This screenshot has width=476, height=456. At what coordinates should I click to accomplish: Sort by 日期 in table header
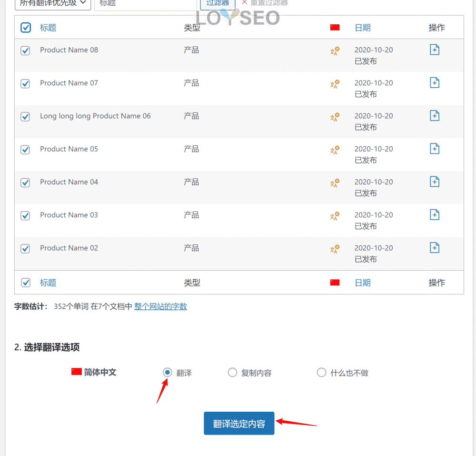click(363, 28)
